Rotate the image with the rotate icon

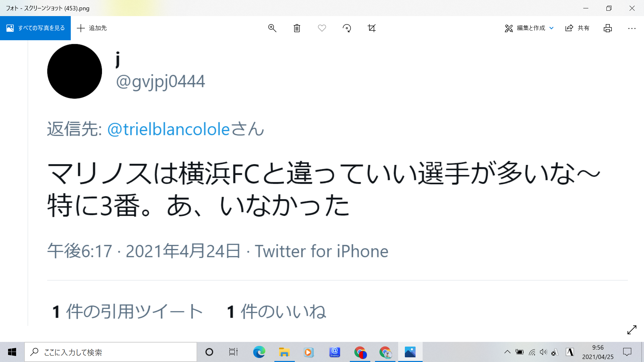pyautogui.click(x=347, y=28)
